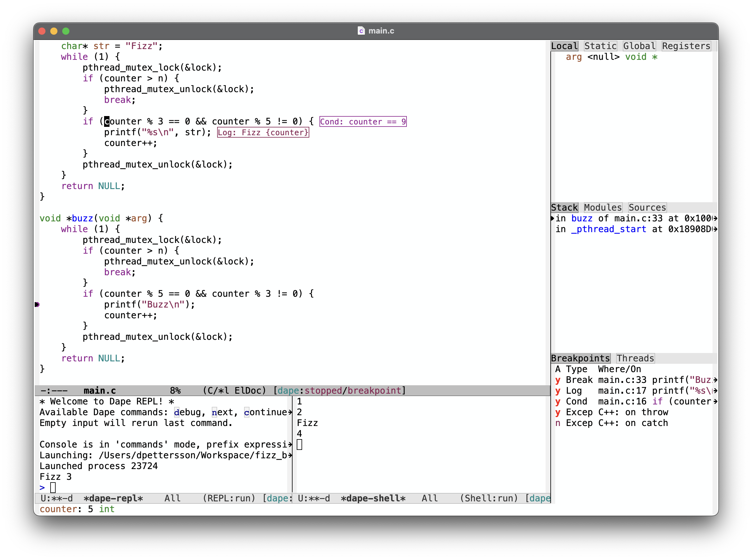The image size is (752, 560).
Task: Disable the Log breakpoint at main.c:17
Action: (x=558, y=391)
